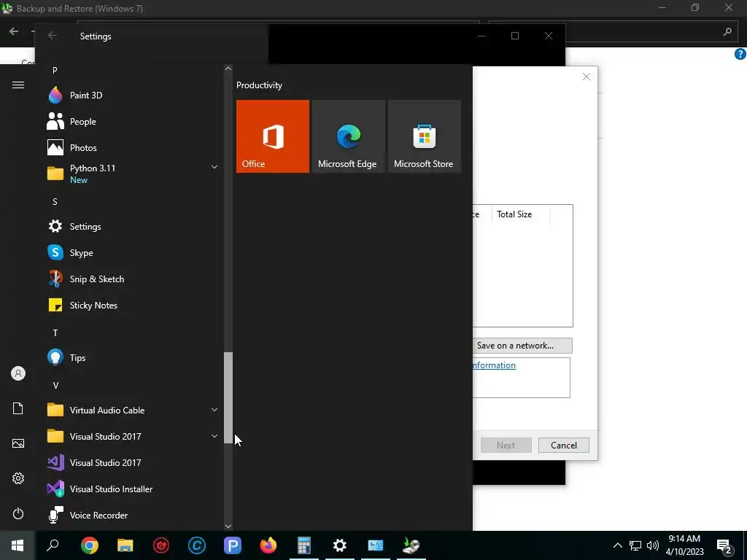Open the red circular taskbar app
Viewport: 747px width, 560px height.
pyautogui.click(x=161, y=545)
